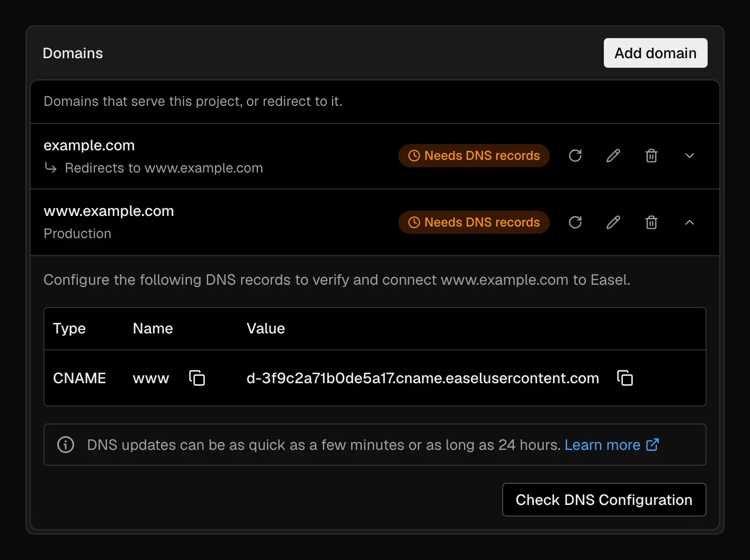Click the example.com domain name

coord(89,145)
